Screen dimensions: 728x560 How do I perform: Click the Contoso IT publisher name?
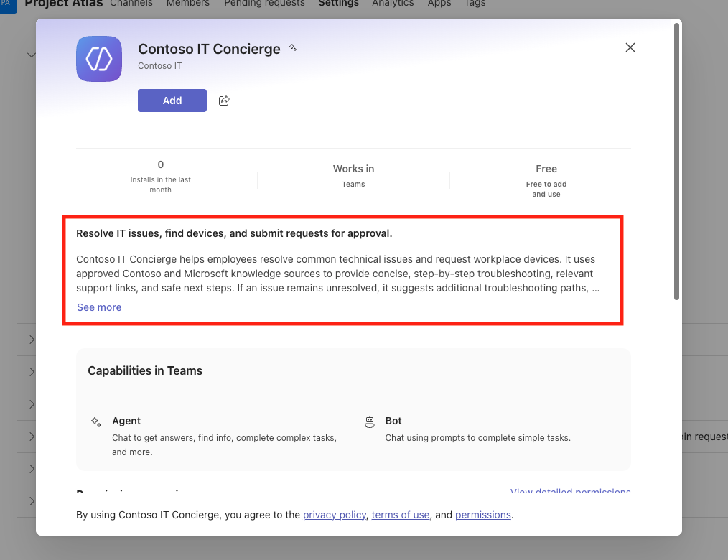[159, 66]
